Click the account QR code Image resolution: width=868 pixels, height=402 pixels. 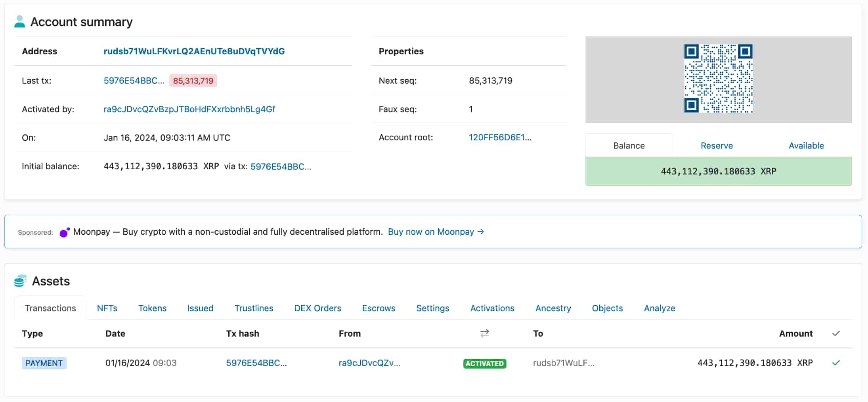718,78
